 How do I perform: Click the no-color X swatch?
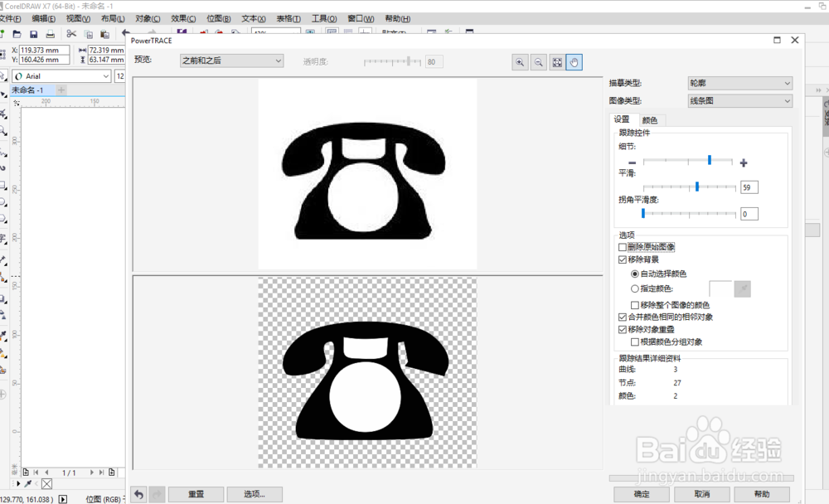pos(46,484)
